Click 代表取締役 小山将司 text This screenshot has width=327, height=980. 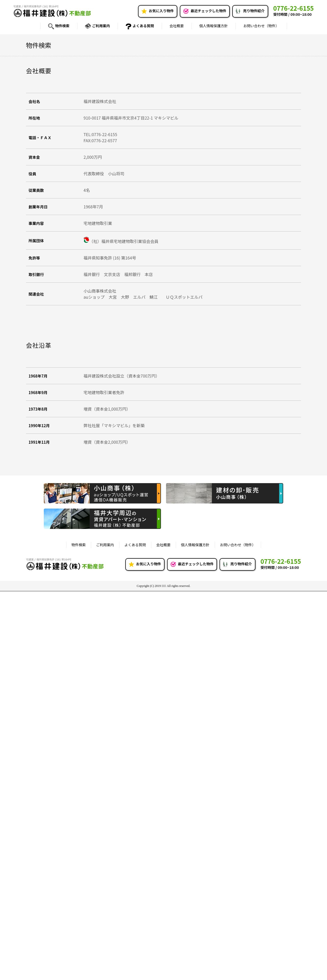tap(104, 174)
